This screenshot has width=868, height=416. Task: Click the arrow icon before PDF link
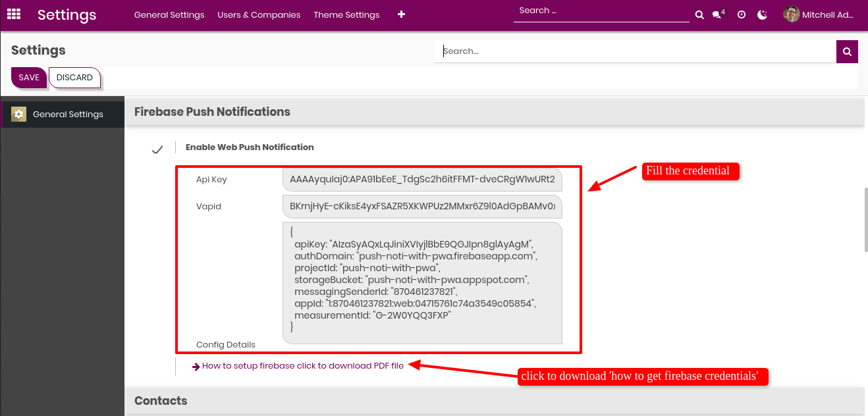point(196,367)
